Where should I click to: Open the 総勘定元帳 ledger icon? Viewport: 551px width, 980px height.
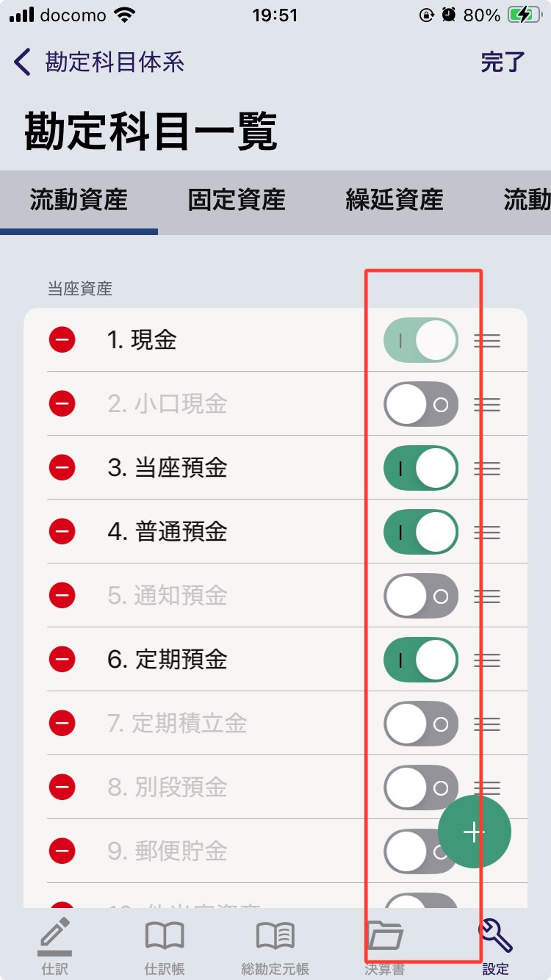point(275,936)
